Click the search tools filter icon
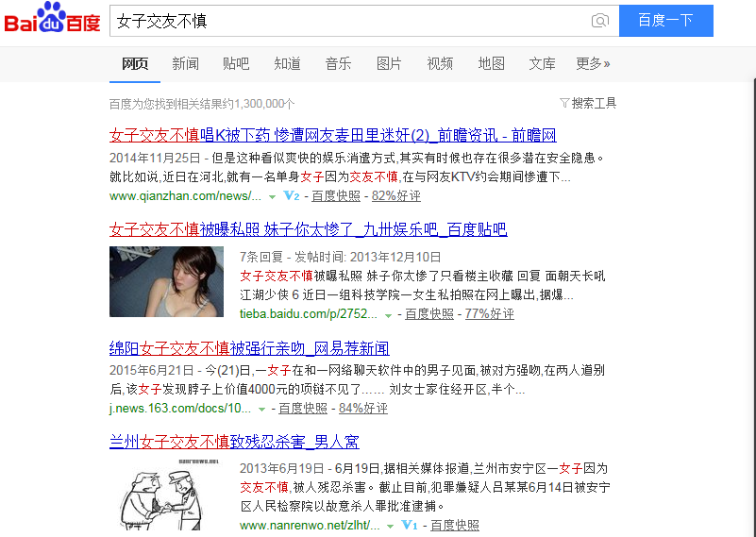756x537 pixels. point(564,103)
